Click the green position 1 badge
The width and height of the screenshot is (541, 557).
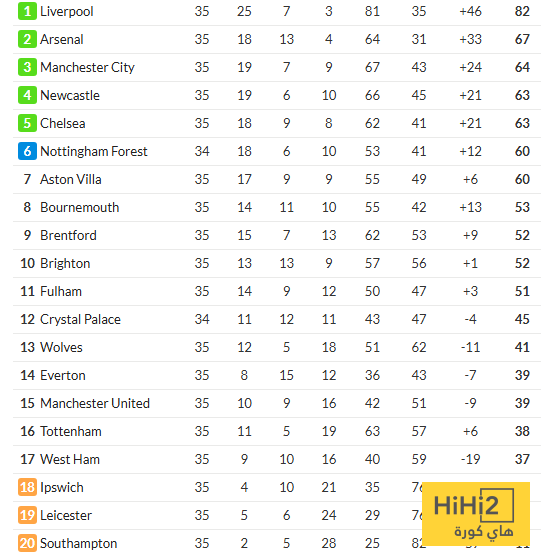(x=27, y=11)
